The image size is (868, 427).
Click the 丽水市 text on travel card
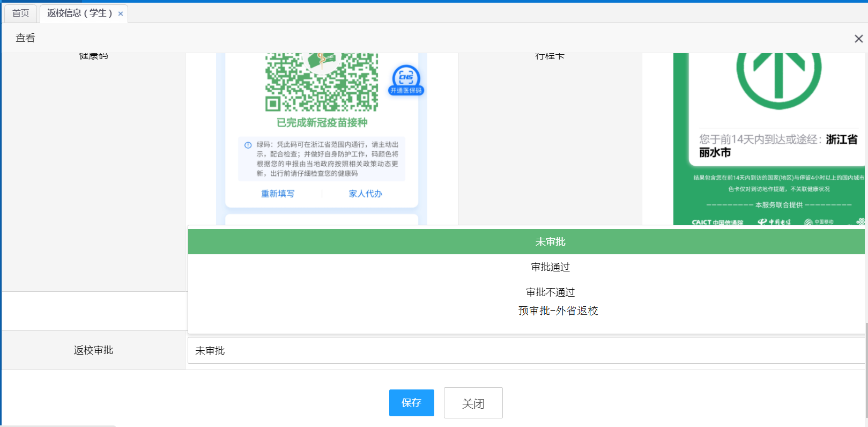point(715,153)
